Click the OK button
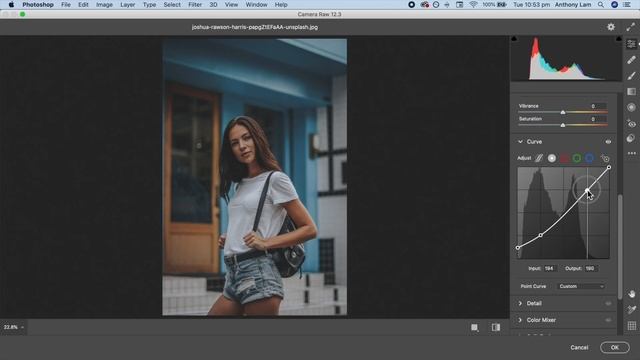The height and width of the screenshot is (360, 640). [615, 347]
